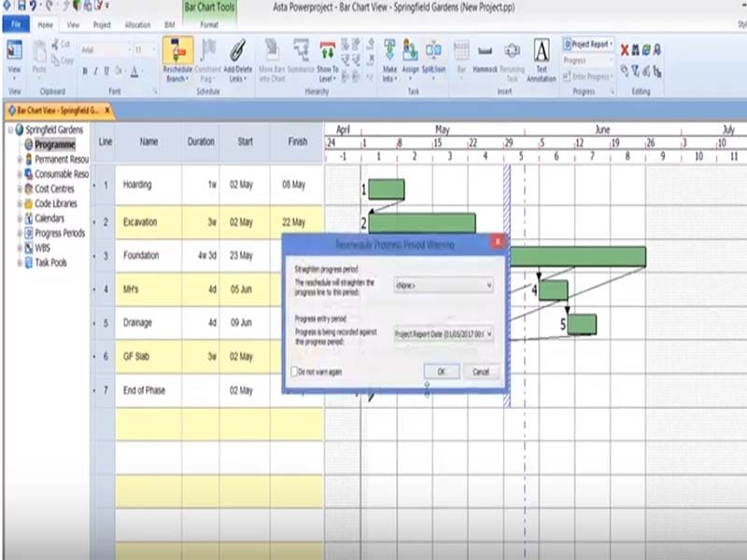Viewport: 747px width, 560px height.
Task: Open the font size dropdown
Action: (153, 49)
